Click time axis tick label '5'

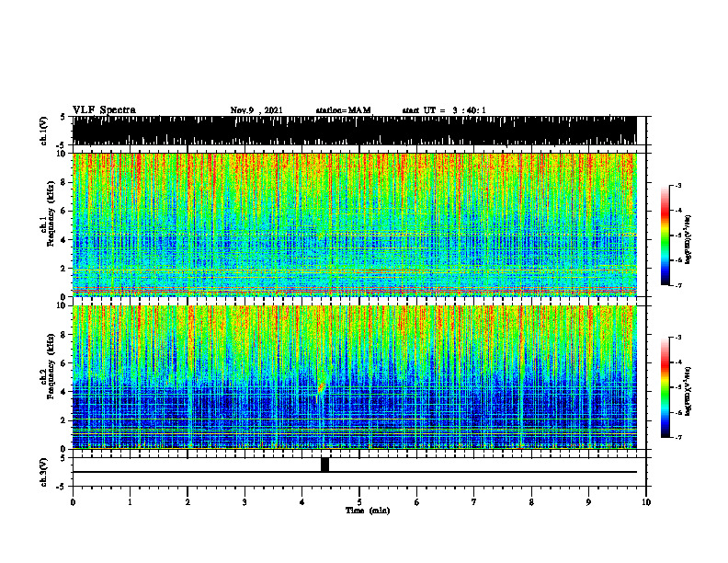coord(359,502)
